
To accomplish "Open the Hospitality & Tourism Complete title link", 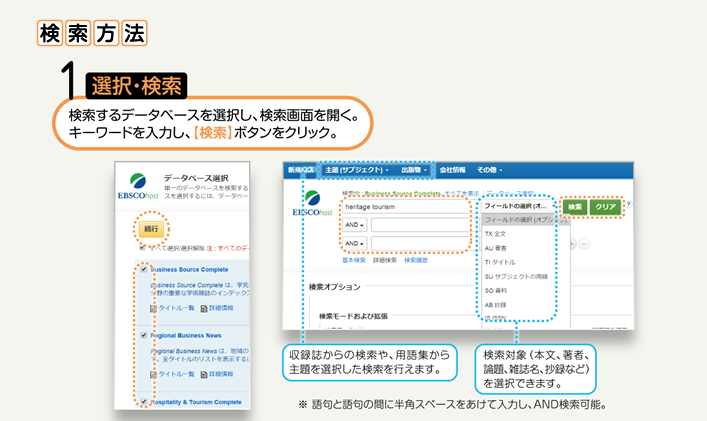I will point(196,402).
